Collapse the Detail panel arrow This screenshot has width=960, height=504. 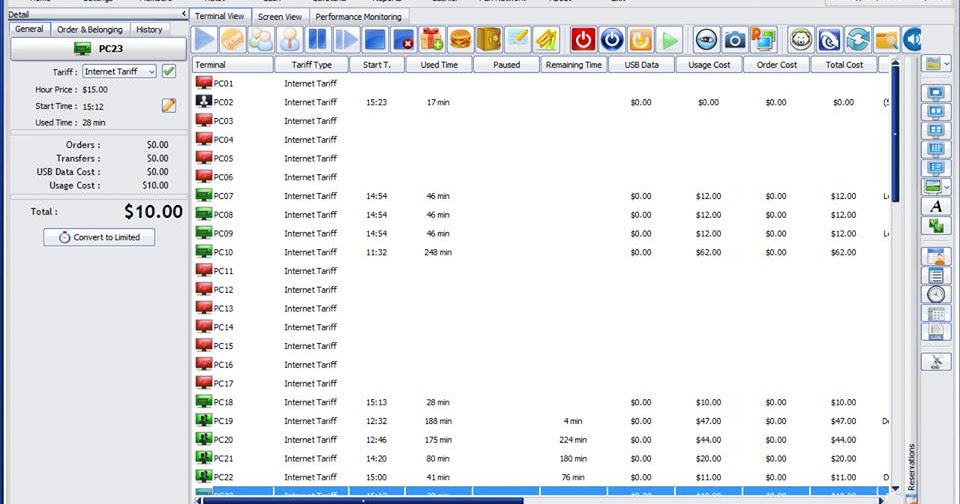click(x=184, y=13)
